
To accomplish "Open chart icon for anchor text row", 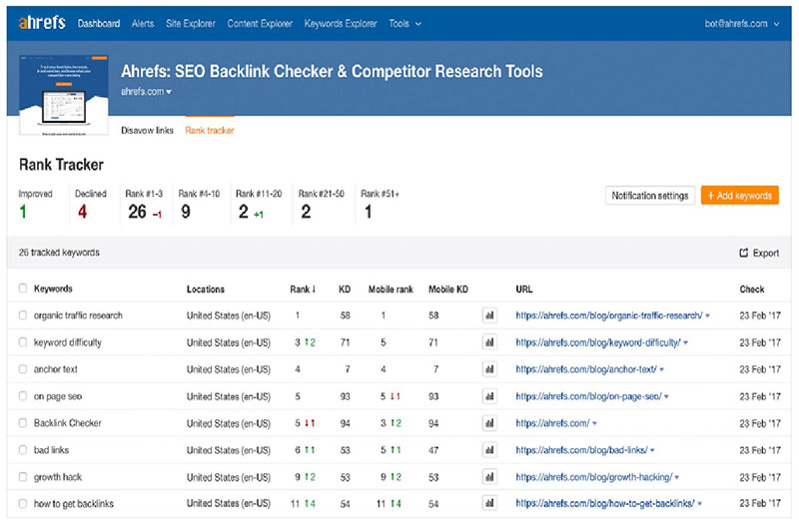I will click(x=489, y=369).
